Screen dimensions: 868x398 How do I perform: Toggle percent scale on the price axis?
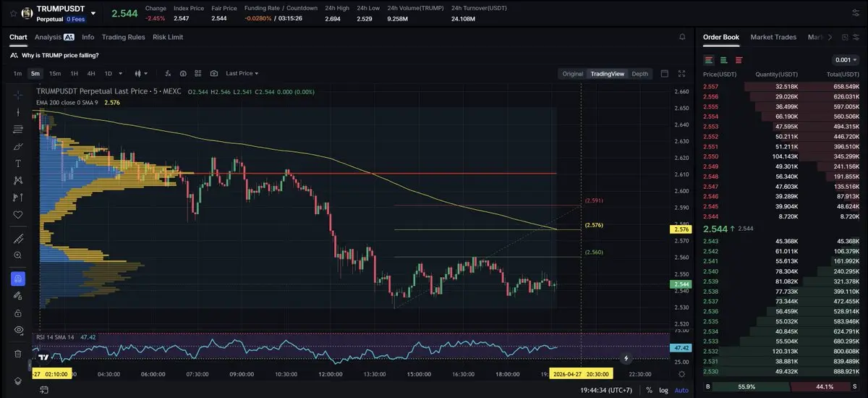(649, 390)
